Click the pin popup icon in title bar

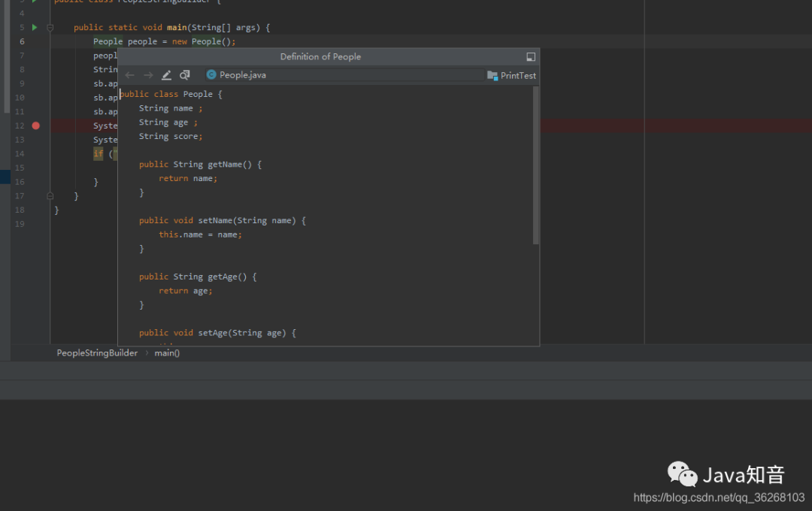click(x=531, y=57)
